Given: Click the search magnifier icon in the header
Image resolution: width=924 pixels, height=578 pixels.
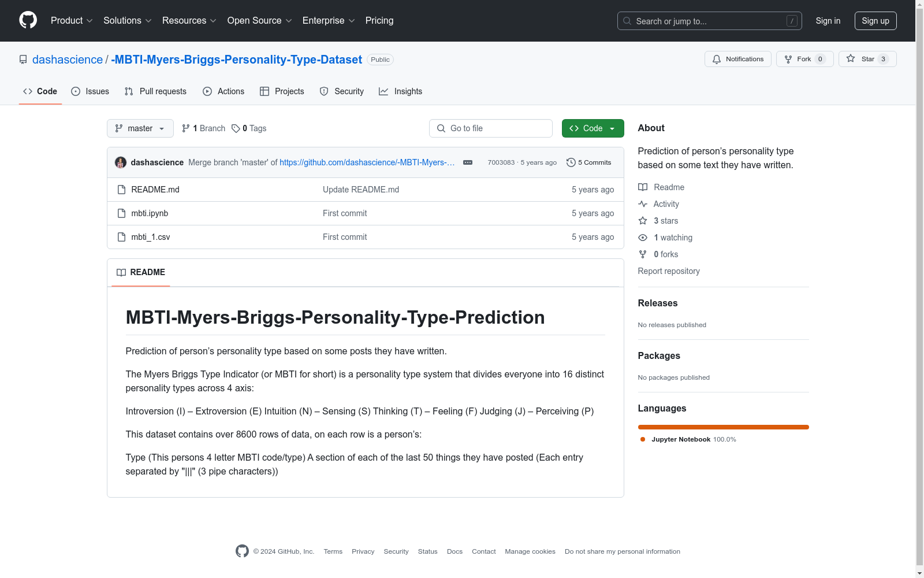Looking at the screenshot, I should [x=627, y=21].
